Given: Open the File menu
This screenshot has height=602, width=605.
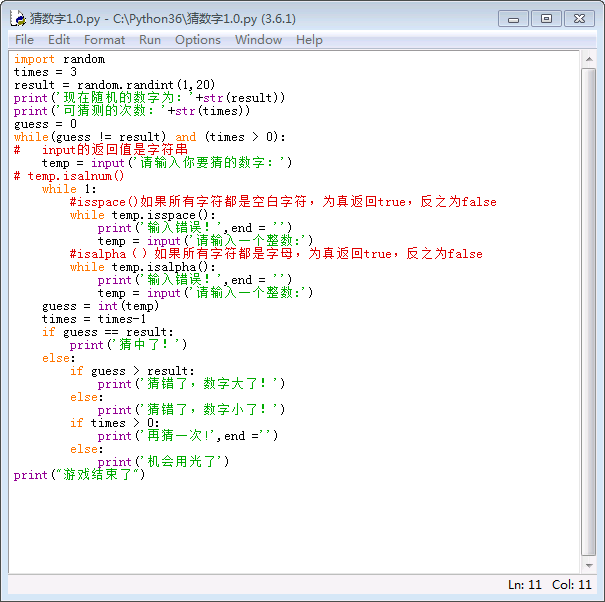Looking at the screenshot, I should coord(24,40).
